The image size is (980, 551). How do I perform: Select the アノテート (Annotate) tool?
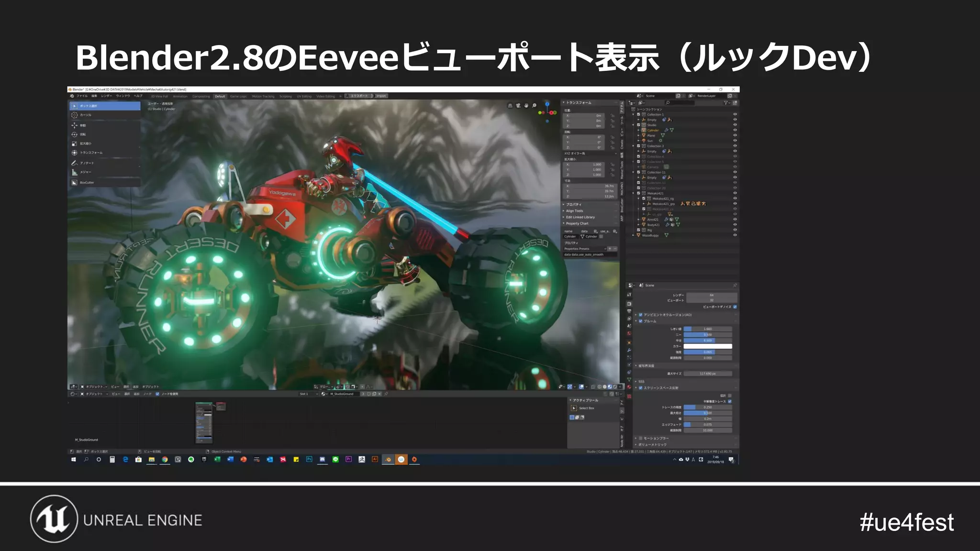click(105, 163)
